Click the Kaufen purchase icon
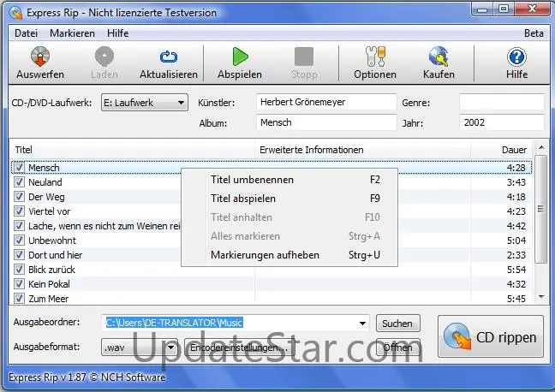The image size is (555, 392). click(x=439, y=56)
